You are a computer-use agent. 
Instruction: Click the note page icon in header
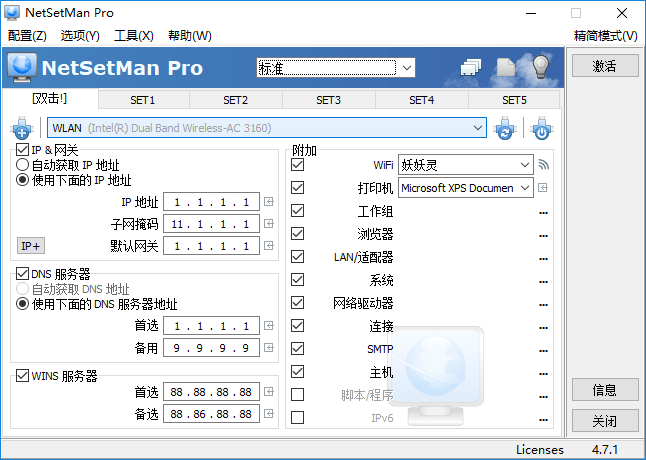click(x=506, y=67)
